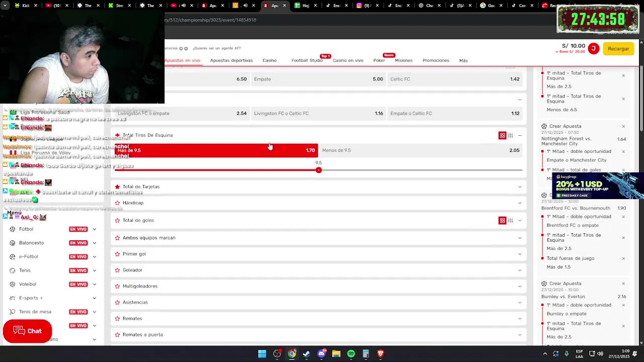
Task: Select Tenis in sports sidebar
Action: pos(25,270)
